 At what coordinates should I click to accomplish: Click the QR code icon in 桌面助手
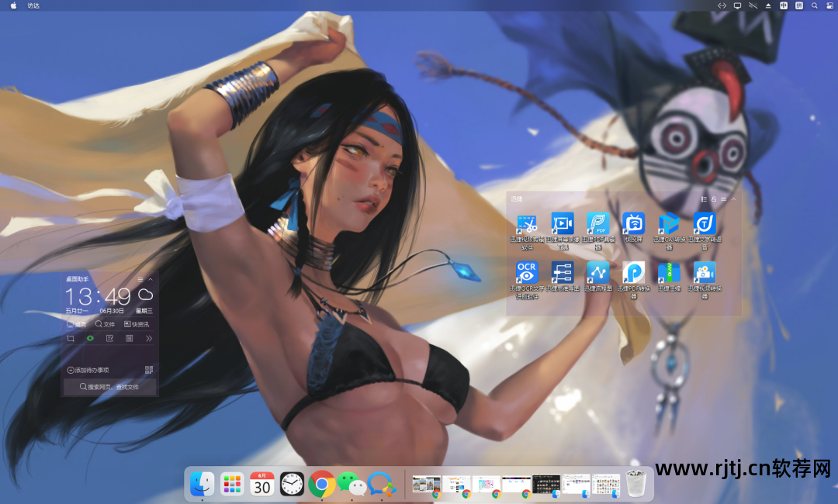point(148,370)
